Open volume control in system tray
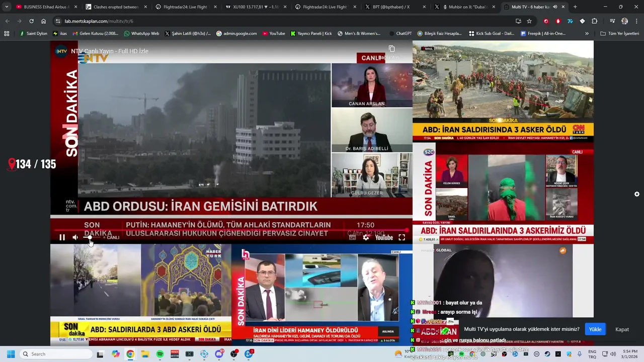644x362 pixels. coord(613,354)
